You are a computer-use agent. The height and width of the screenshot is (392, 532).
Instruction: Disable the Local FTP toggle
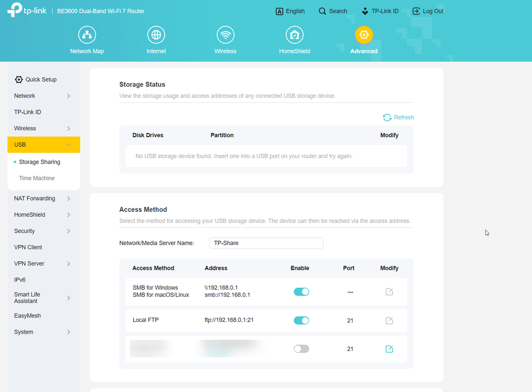(x=301, y=320)
